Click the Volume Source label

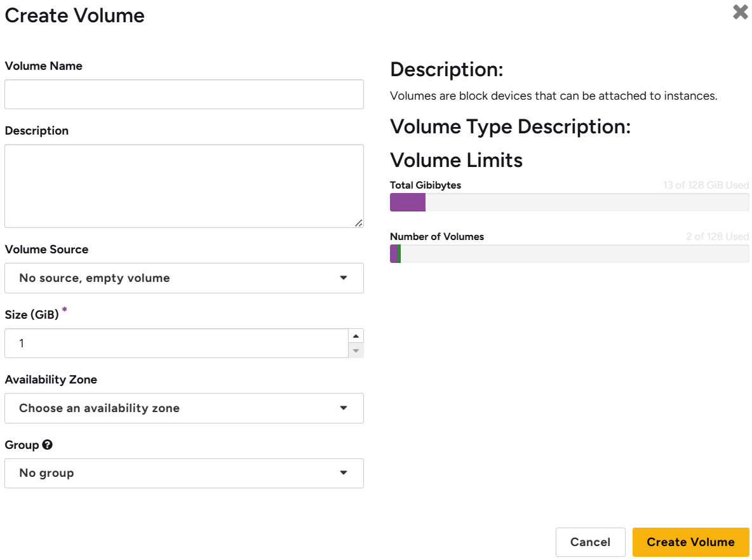pyautogui.click(x=46, y=250)
